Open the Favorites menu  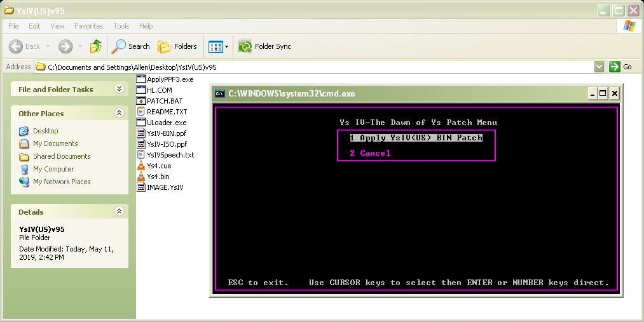tap(89, 26)
